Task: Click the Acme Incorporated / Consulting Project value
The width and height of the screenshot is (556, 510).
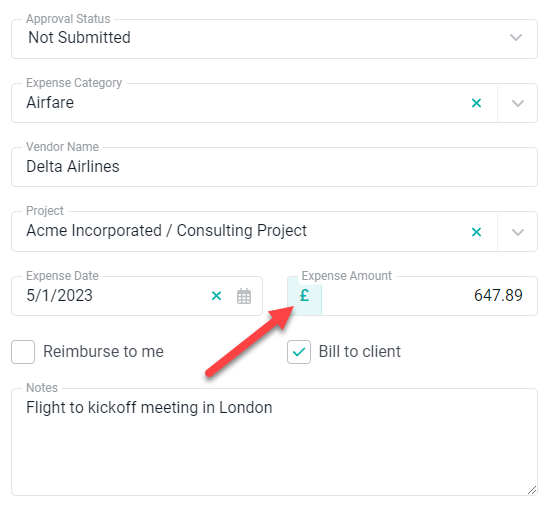Action: (x=166, y=231)
